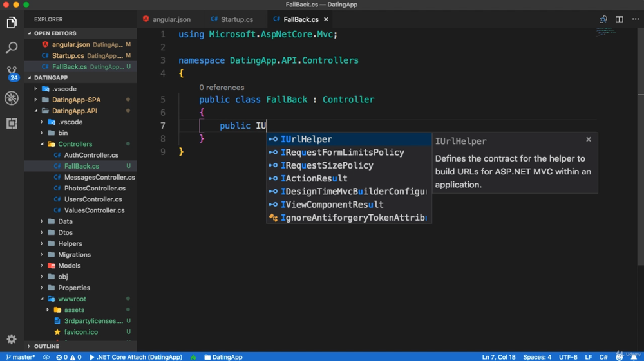Open the Extensions view icon

(12, 123)
